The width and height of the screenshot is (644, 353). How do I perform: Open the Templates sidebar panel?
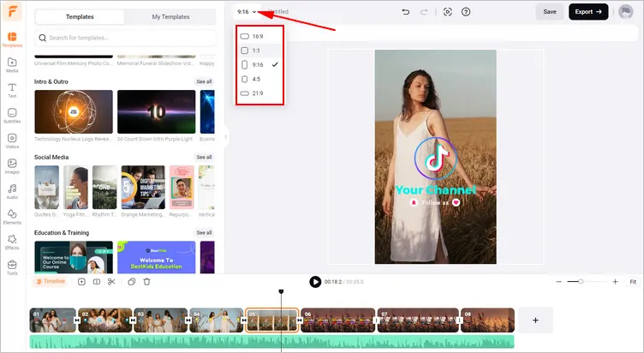[x=12, y=40]
